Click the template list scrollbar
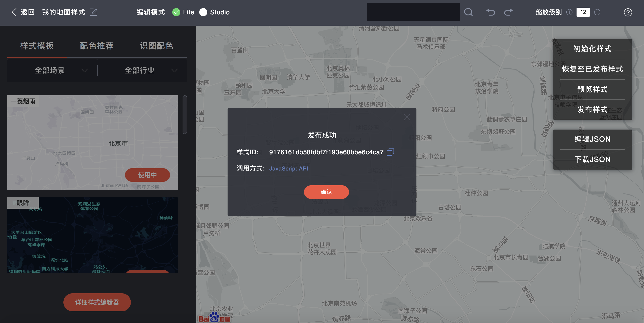The height and width of the screenshot is (323, 644). click(x=185, y=114)
